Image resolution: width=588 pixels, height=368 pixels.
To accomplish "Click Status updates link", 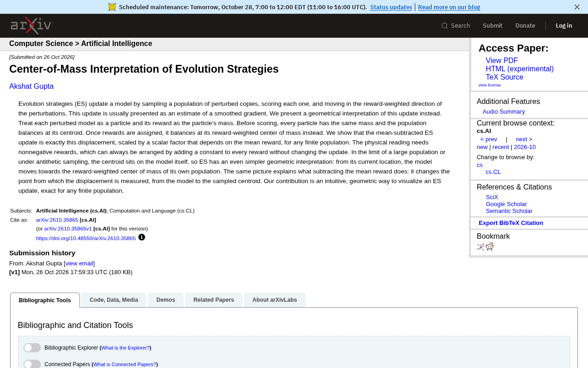I will point(391,7).
